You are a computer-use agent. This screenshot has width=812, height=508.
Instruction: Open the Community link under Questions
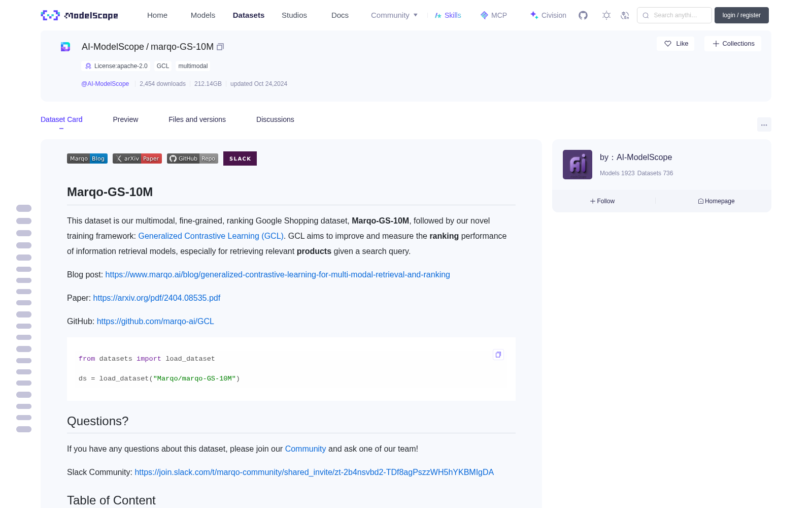coord(306,449)
